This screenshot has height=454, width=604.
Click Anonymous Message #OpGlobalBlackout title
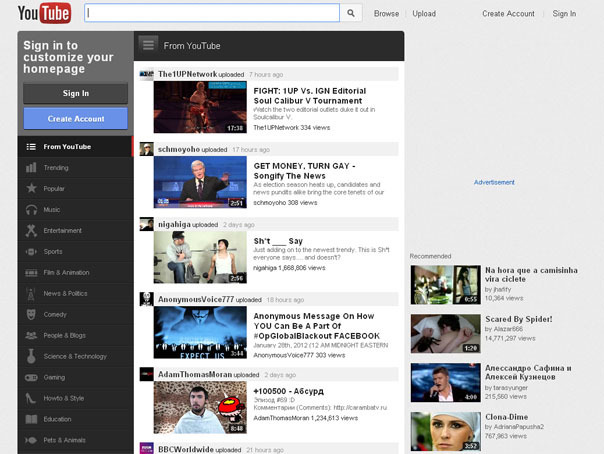(x=316, y=326)
